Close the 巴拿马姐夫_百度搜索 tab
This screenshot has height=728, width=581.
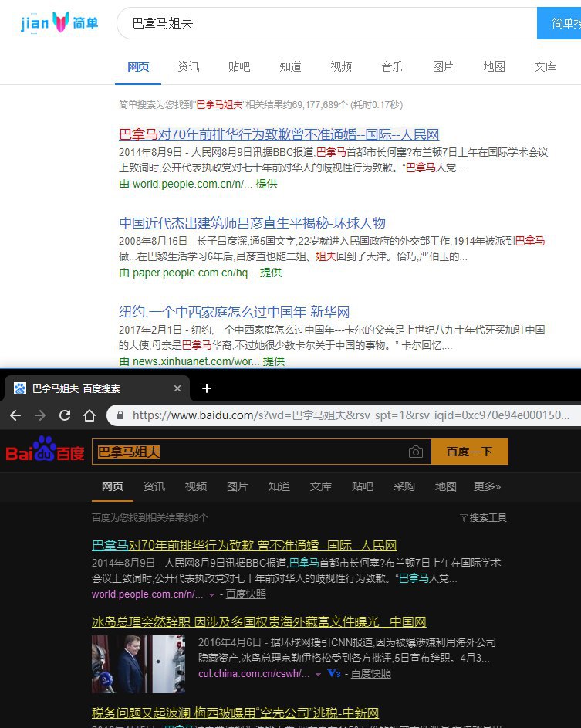[177, 388]
